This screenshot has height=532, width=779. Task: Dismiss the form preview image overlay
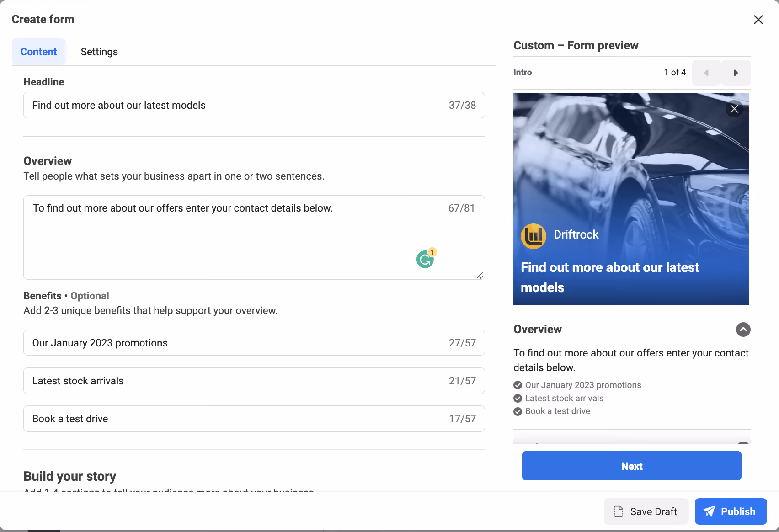point(734,109)
